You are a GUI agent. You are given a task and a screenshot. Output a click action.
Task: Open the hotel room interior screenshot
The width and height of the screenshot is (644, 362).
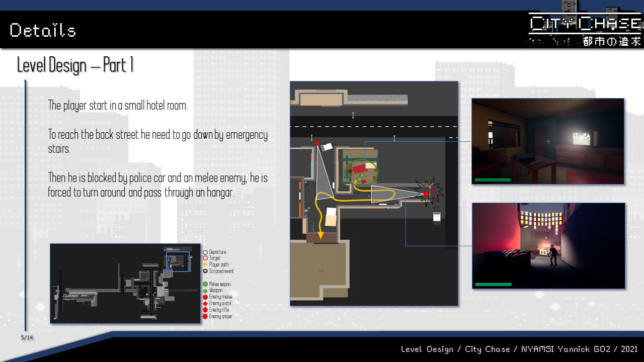point(547,141)
